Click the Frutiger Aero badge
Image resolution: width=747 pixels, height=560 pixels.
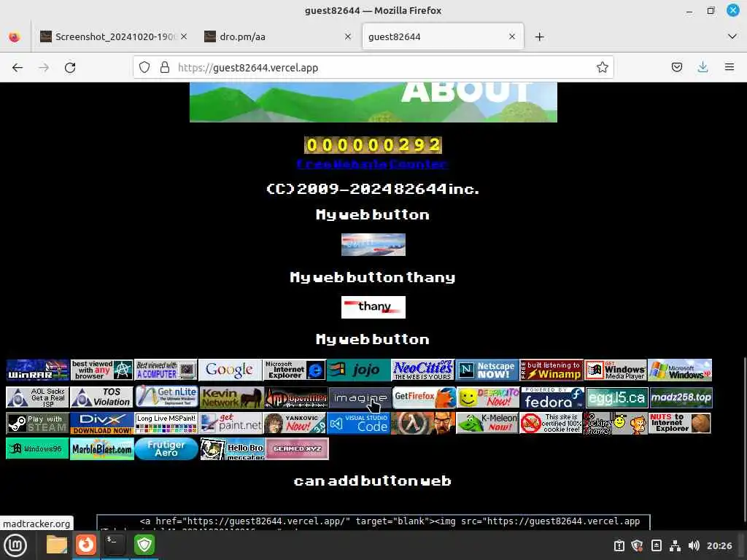[x=166, y=448]
